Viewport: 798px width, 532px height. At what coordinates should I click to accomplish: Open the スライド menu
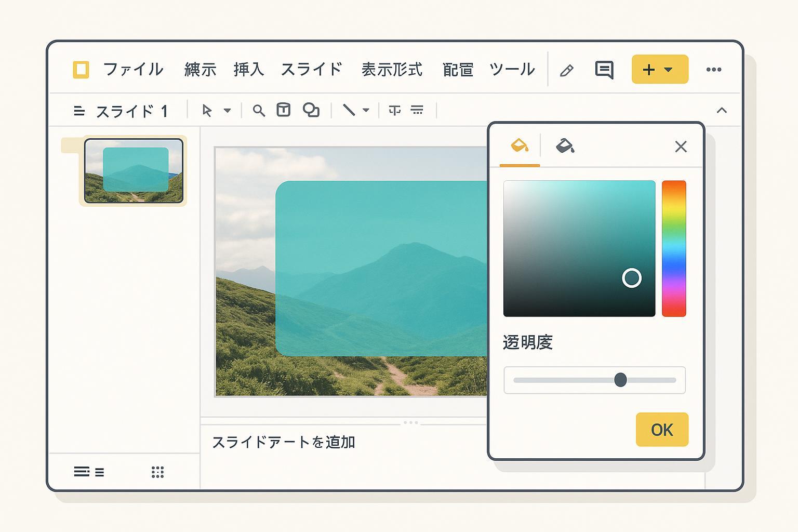tap(311, 70)
